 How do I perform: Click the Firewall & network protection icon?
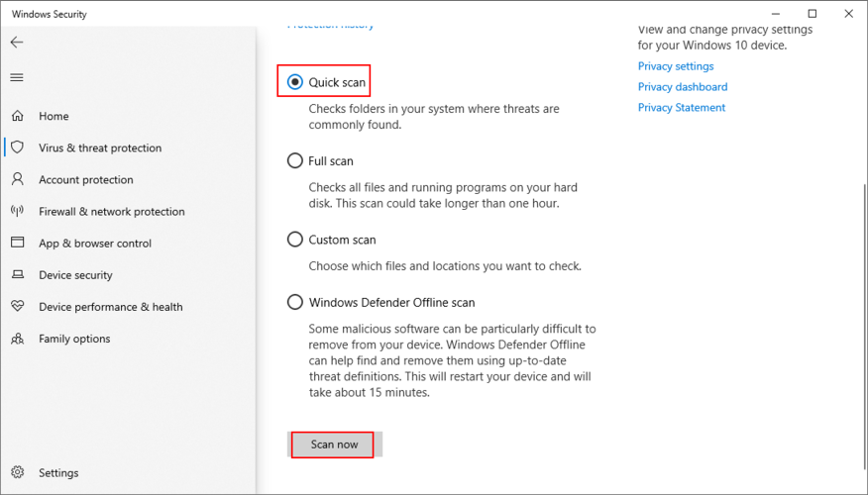[x=18, y=211]
